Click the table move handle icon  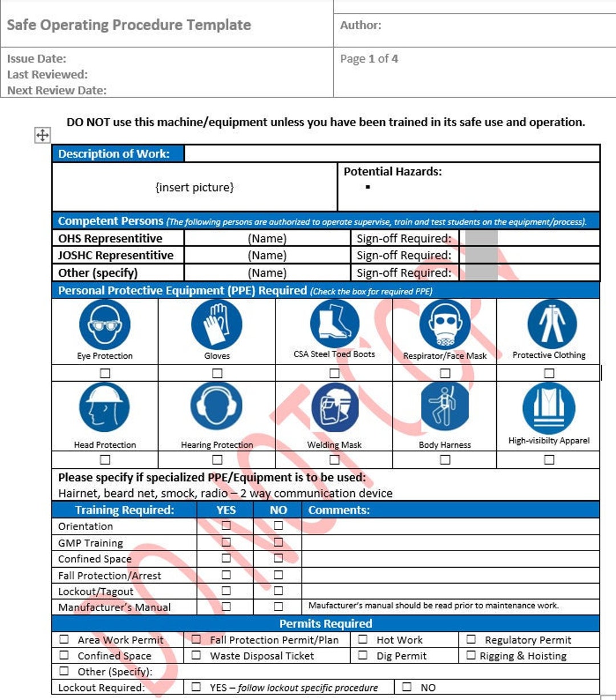click(x=42, y=136)
